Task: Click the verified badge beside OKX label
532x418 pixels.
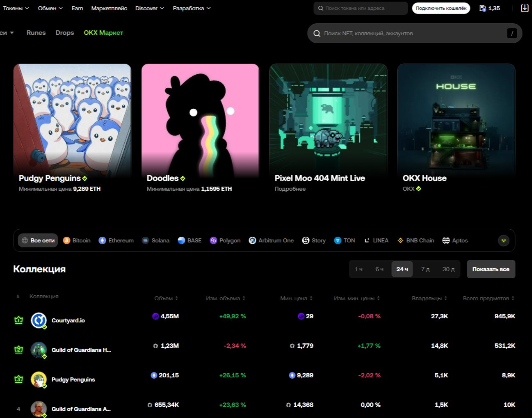Action: pos(418,189)
